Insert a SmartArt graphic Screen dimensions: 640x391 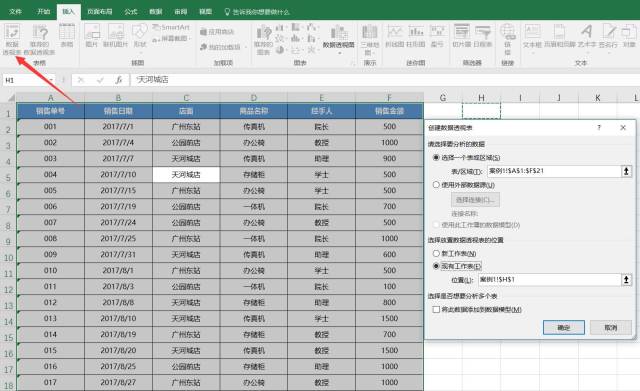(x=171, y=27)
